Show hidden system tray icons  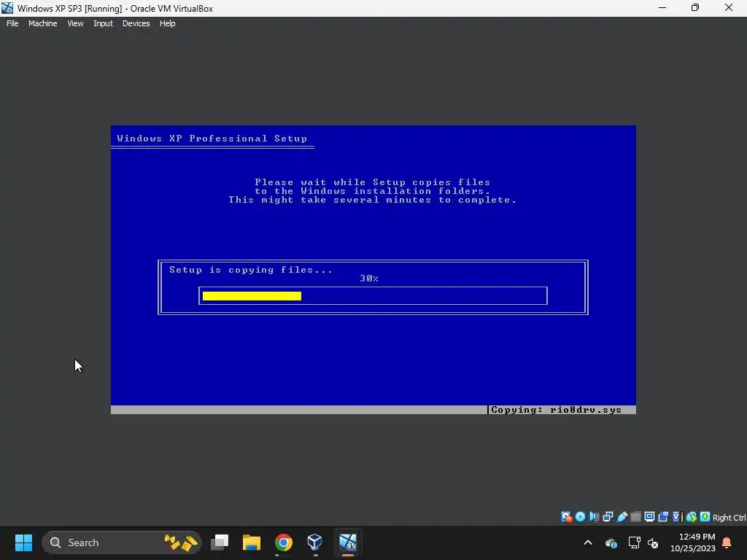(x=588, y=542)
